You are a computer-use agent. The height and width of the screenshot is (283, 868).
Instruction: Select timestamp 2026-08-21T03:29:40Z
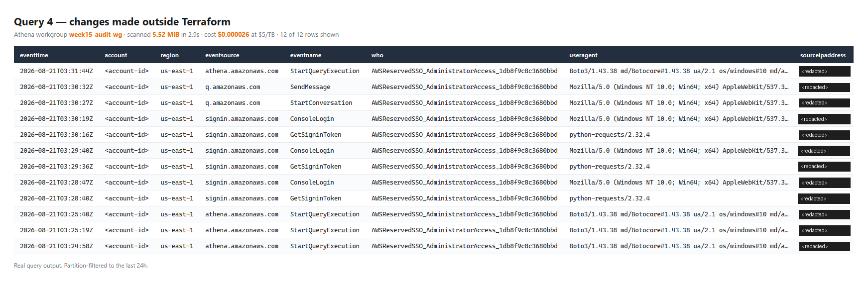coord(56,151)
